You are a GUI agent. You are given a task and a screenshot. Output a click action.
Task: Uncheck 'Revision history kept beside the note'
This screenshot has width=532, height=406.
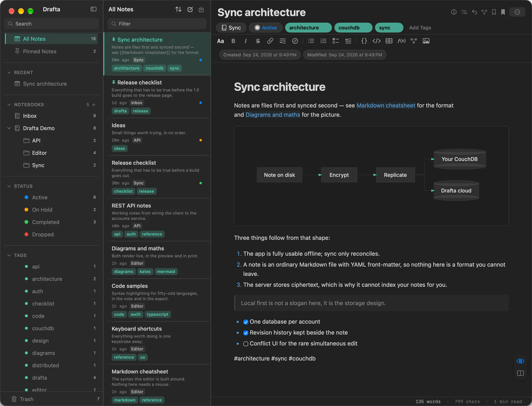pos(245,333)
